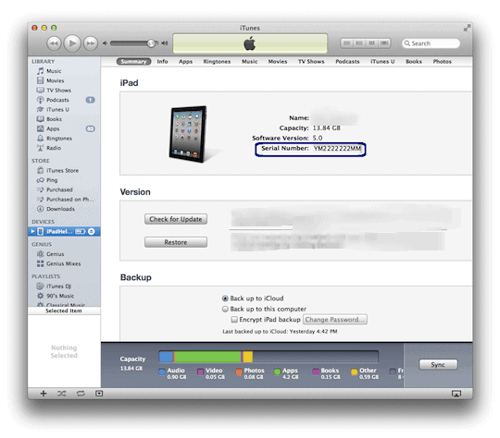Switch to the Info tab
500x438 pixels.
click(x=162, y=62)
